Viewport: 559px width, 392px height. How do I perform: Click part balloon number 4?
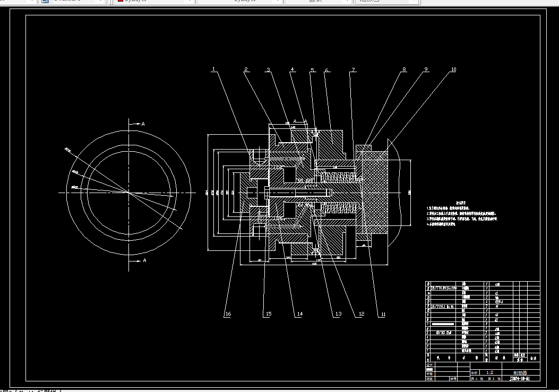click(x=293, y=69)
